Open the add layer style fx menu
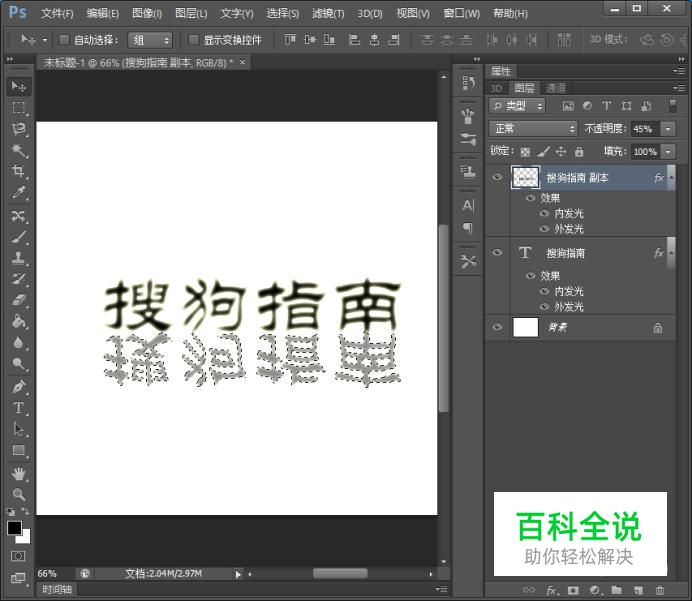Viewport: 692px width, 601px height. 551,590
